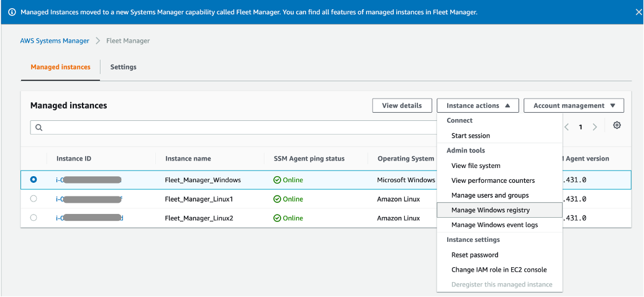Click the Fleet_Manager_Linux2 name cell
The height and width of the screenshot is (297, 644).
[199, 218]
